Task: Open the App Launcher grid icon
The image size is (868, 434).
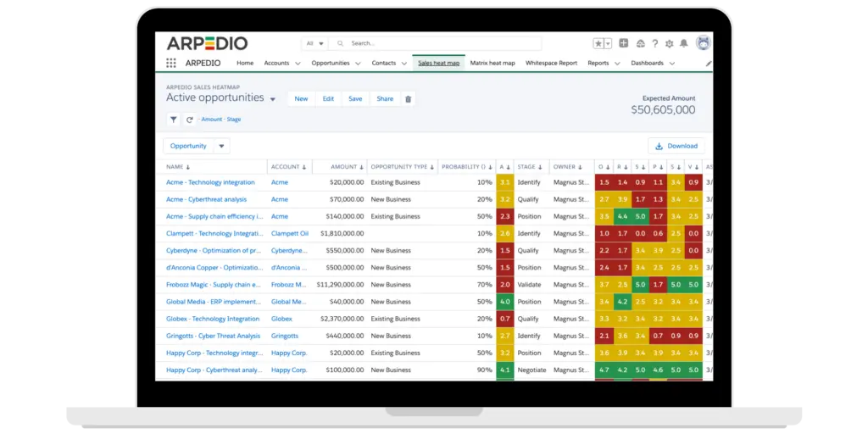Action: click(171, 63)
